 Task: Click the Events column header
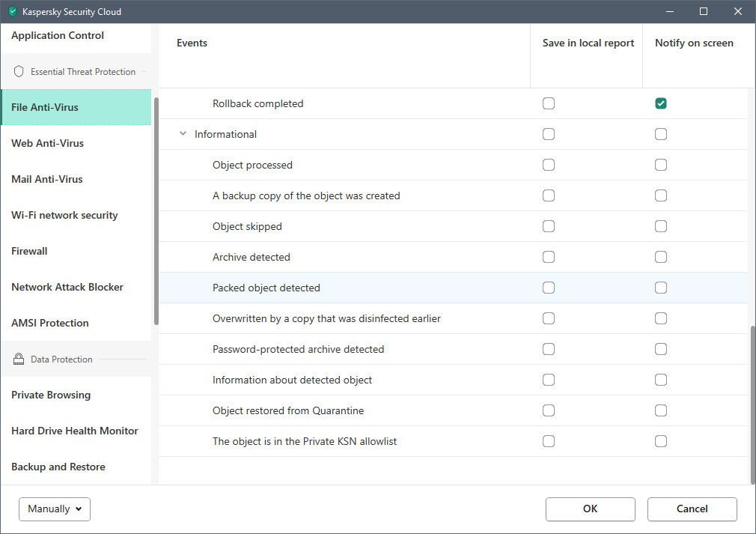tap(192, 43)
